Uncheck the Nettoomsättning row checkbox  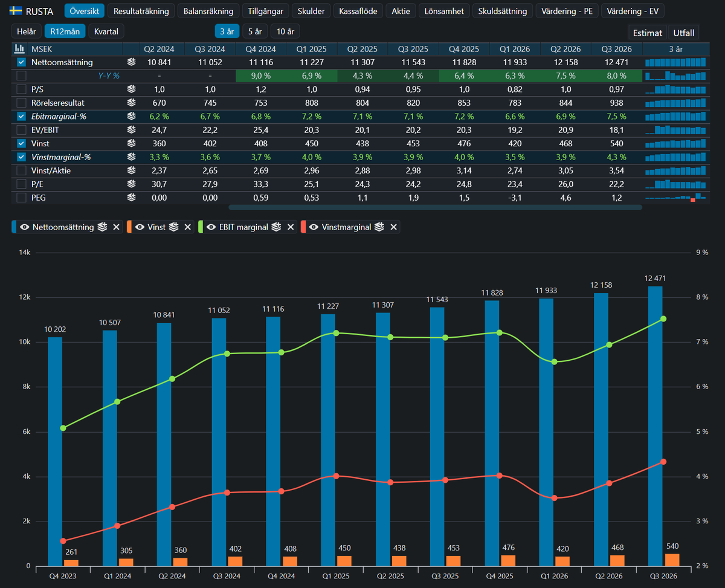(21, 62)
